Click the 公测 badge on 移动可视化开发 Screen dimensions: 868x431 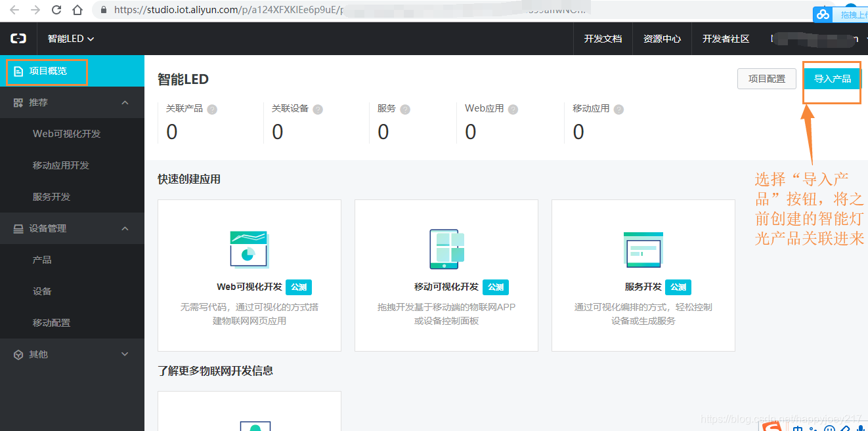[x=496, y=287]
